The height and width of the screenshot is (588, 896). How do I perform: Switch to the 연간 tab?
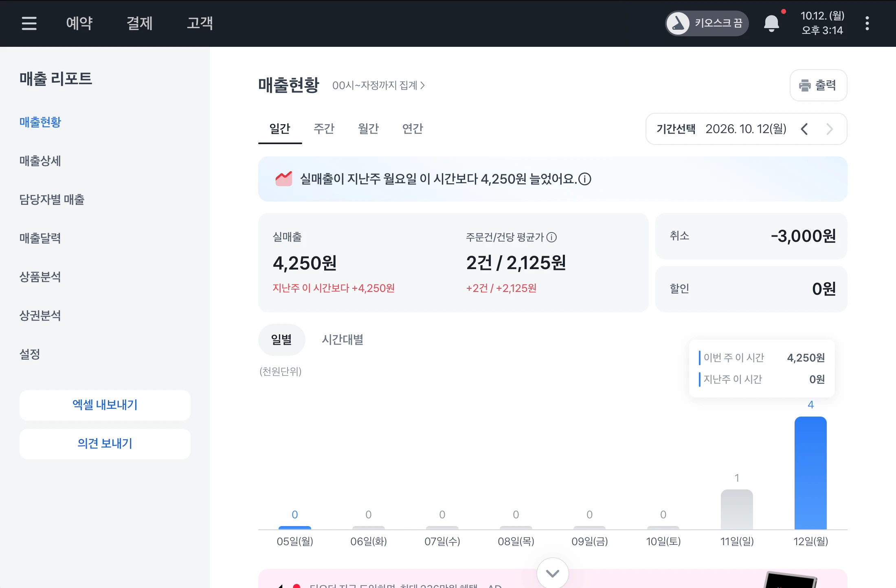[x=413, y=129]
